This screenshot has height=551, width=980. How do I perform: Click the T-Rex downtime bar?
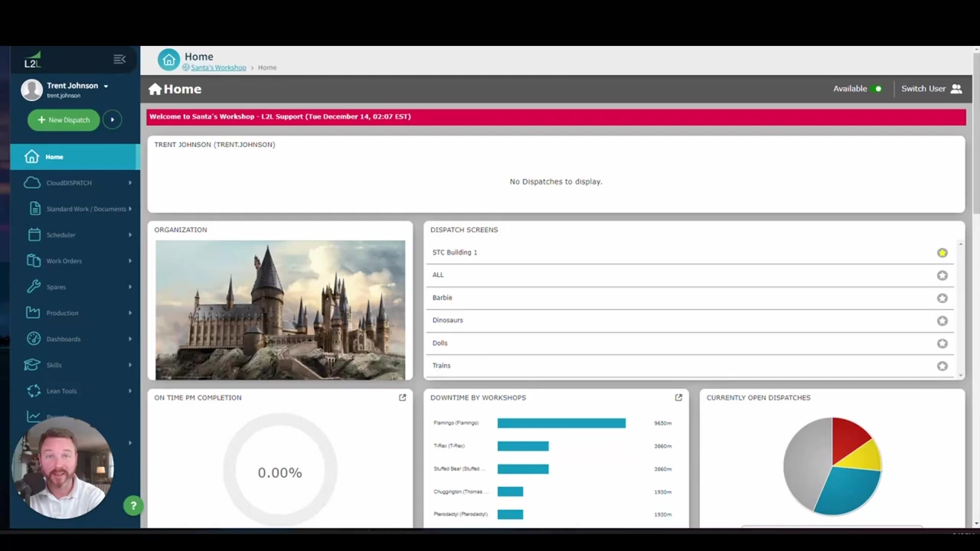(523, 446)
